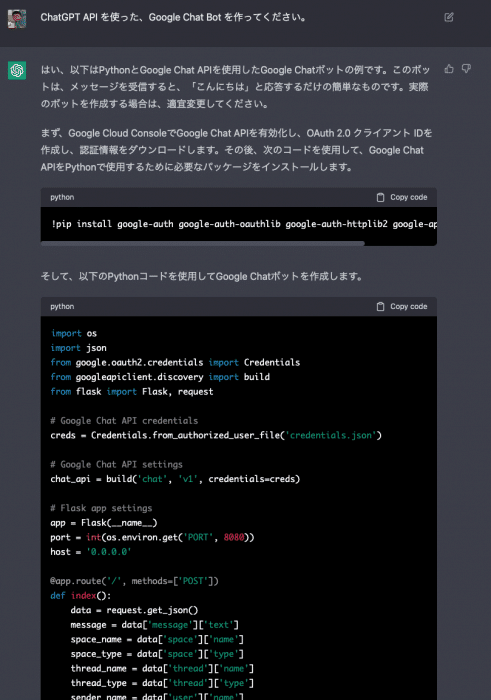Click the thumbs up feedback icon

tap(449, 69)
